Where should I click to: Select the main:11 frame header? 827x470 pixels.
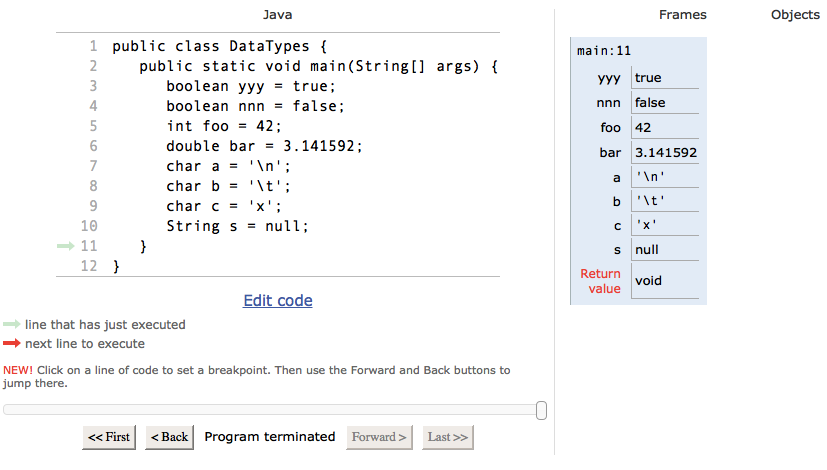click(604, 51)
